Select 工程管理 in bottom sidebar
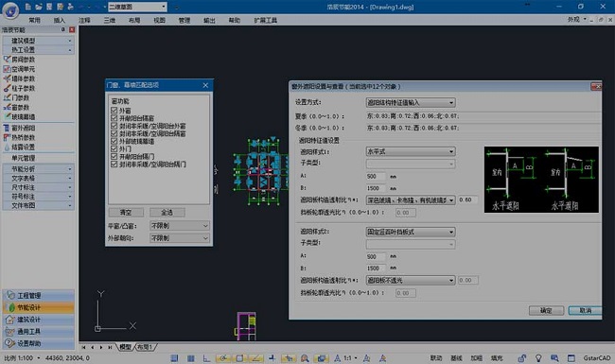 coord(39,295)
